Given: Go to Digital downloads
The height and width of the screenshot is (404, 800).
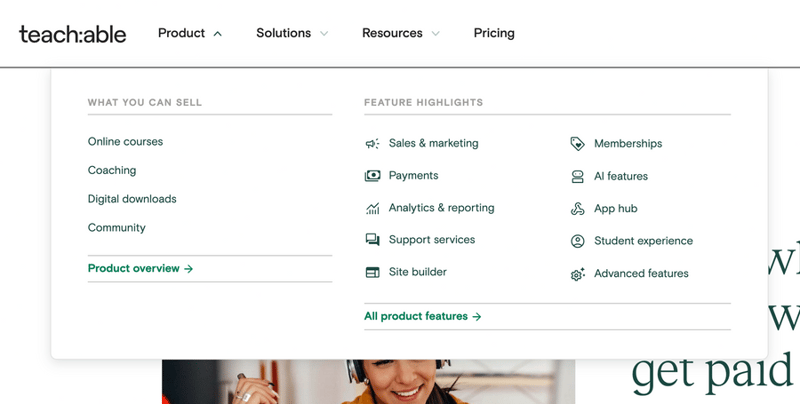Looking at the screenshot, I should pyautogui.click(x=132, y=199).
